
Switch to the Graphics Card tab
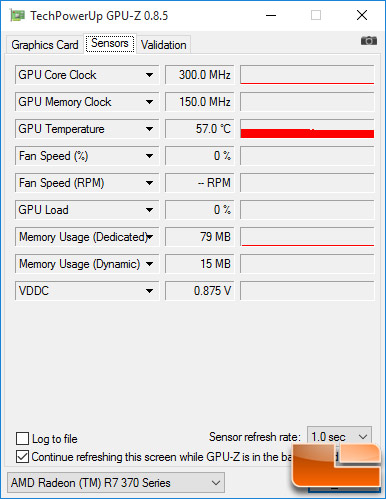pos(45,45)
